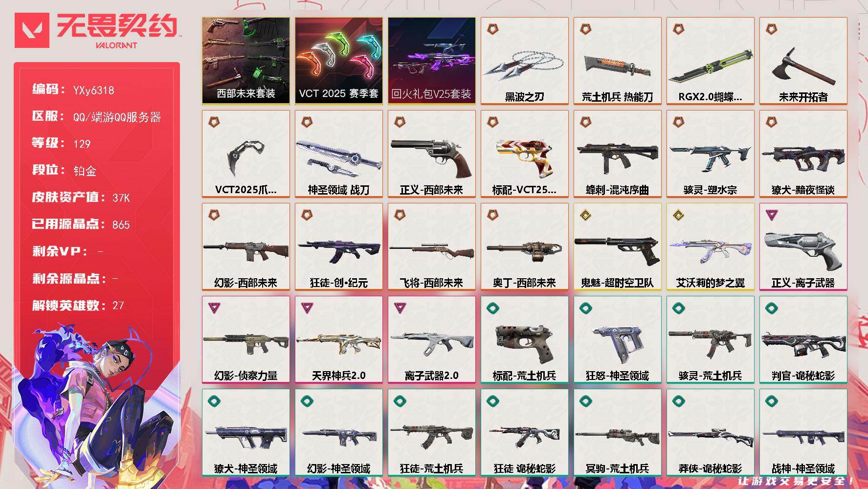The height and width of the screenshot is (489, 868).
Task: Click the 标配-VCT25 pistol skin
Action: coord(524,154)
